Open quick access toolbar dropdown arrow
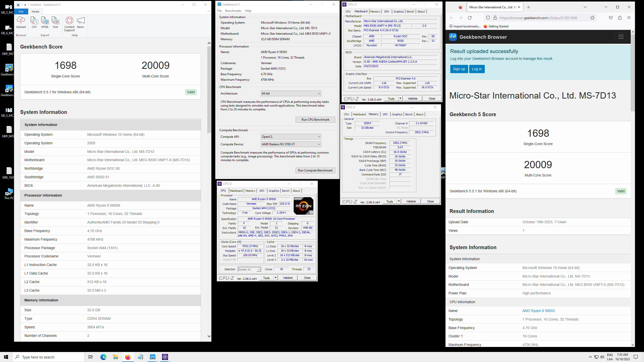 pos(25,5)
